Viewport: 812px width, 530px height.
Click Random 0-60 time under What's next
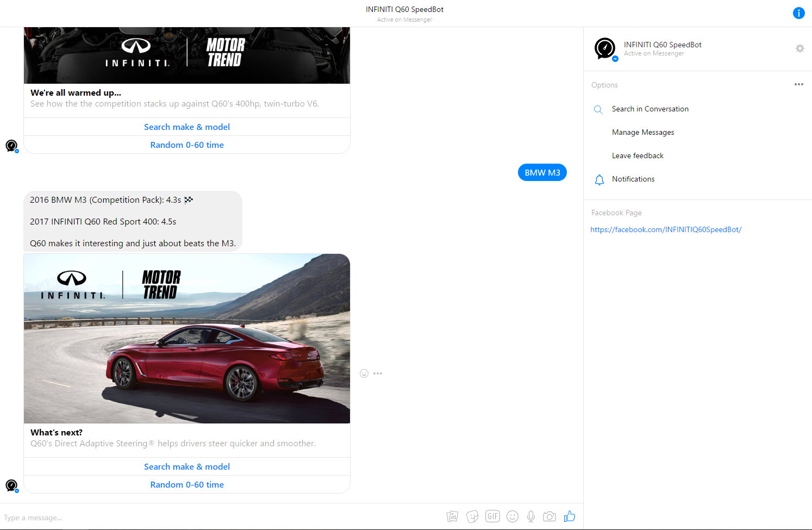pyautogui.click(x=187, y=484)
